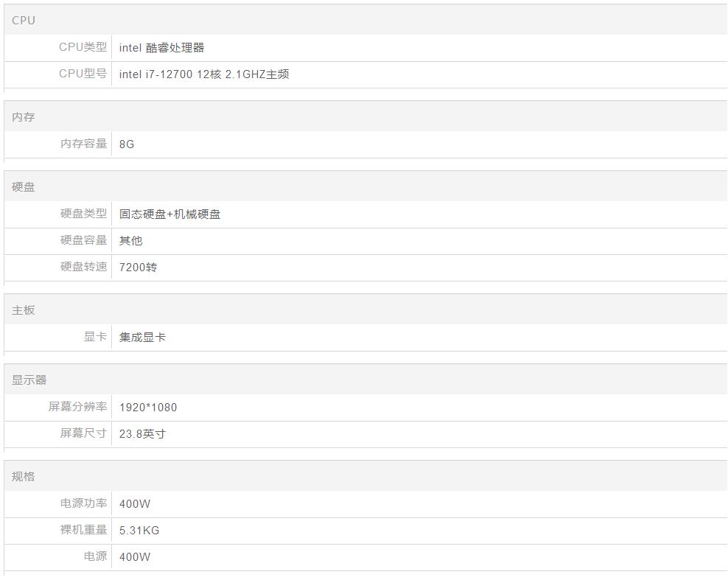Click the 主板 section header
Screen dimensions: 728x580
click(x=24, y=310)
